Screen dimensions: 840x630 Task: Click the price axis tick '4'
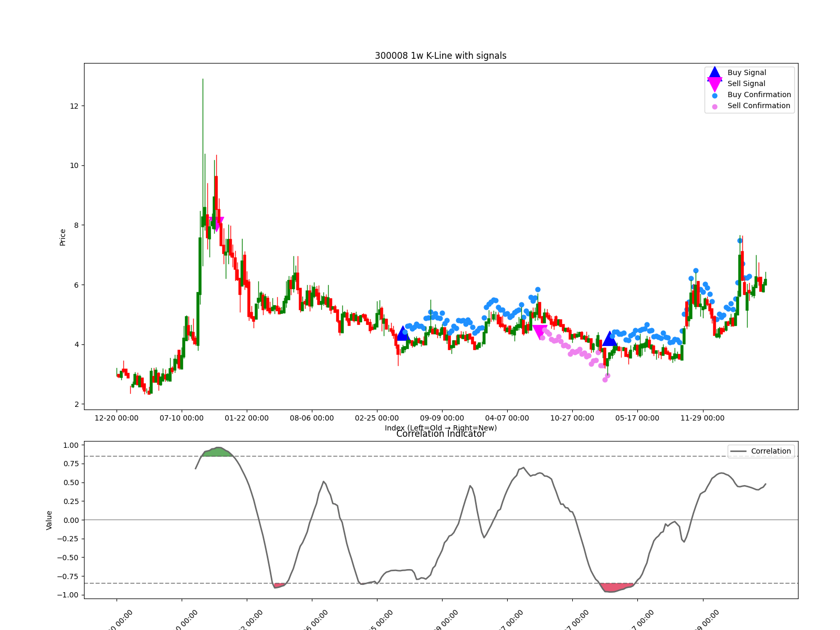tap(76, 345)
